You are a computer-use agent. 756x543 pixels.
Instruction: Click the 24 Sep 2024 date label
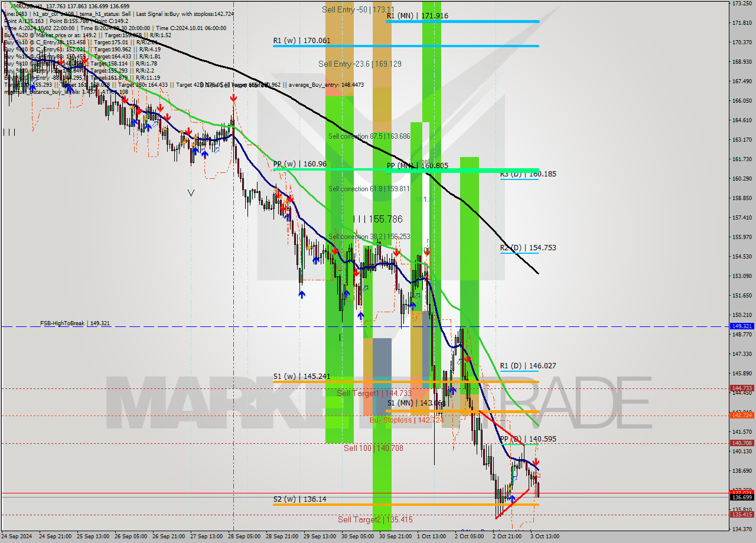[17, 537]
